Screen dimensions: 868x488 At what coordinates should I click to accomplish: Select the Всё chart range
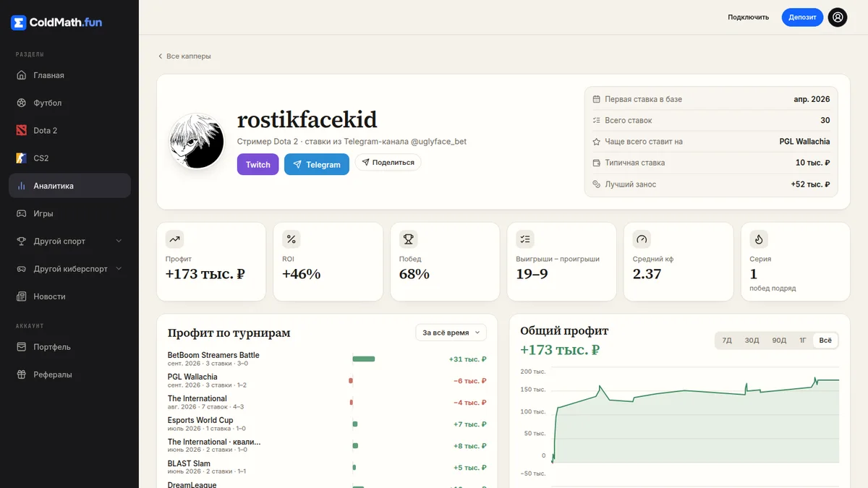tap(825, 341)
